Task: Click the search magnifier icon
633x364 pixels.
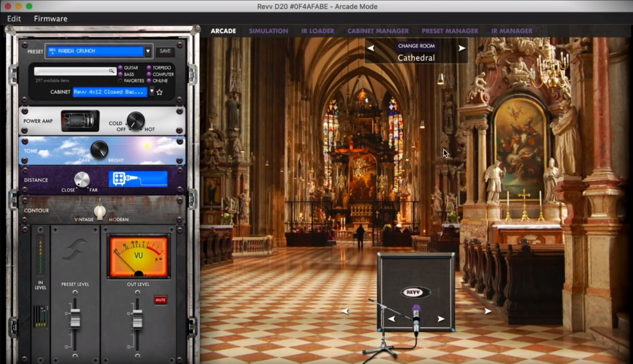Action: 111,71
